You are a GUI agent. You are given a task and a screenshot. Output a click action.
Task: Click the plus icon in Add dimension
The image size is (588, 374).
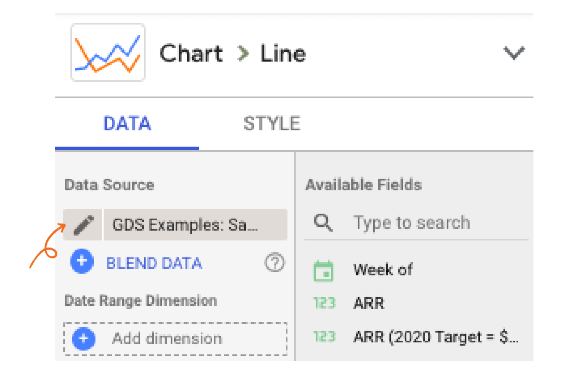[83, 339]
